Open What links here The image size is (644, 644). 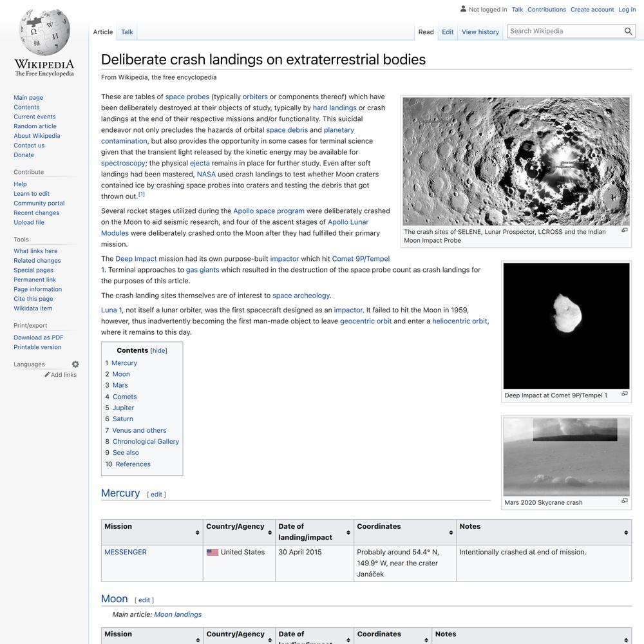[x=35, y=251]
